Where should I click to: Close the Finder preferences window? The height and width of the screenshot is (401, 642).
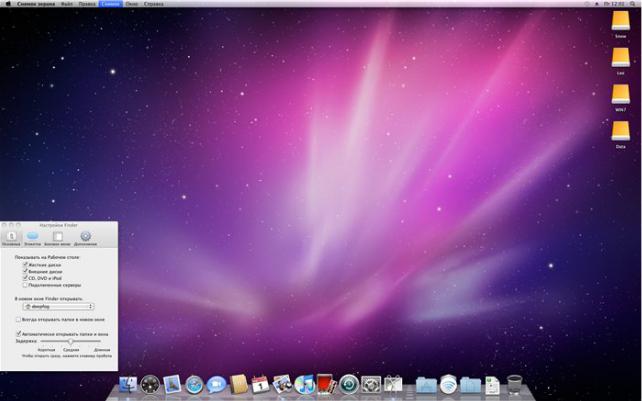pyautogui.click(x=5, y=225)
